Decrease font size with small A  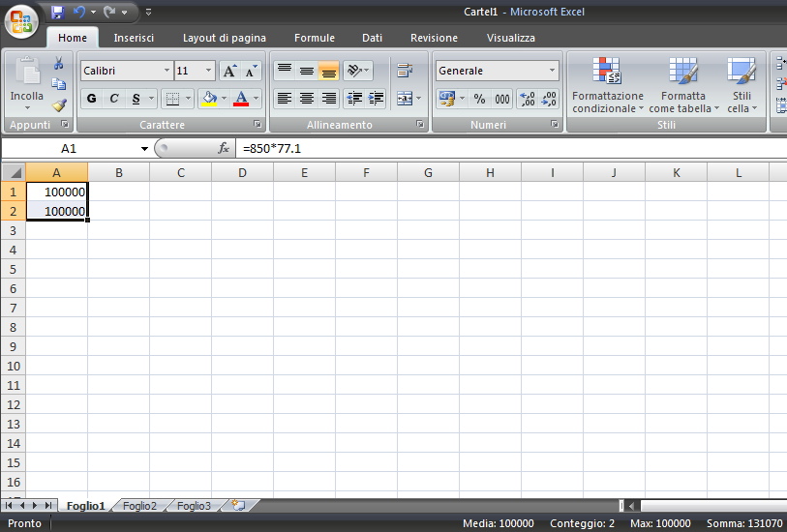click(251, 71)
